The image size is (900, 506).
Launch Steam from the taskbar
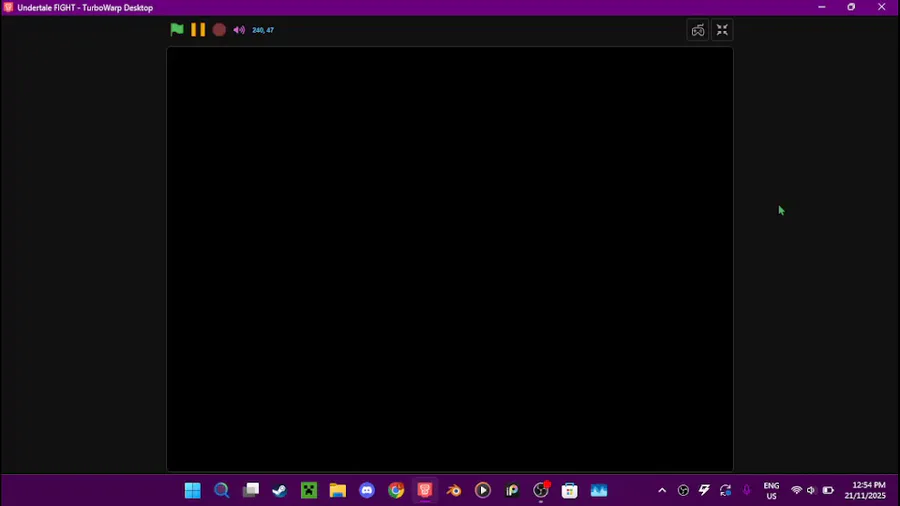click(x=280, y=491)
